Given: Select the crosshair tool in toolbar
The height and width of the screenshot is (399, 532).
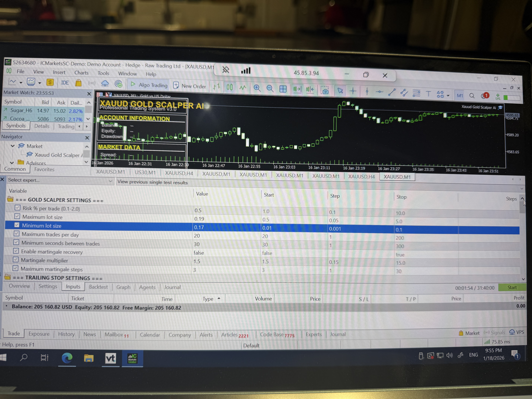Looking at the screenshot, I should [353, 91].
